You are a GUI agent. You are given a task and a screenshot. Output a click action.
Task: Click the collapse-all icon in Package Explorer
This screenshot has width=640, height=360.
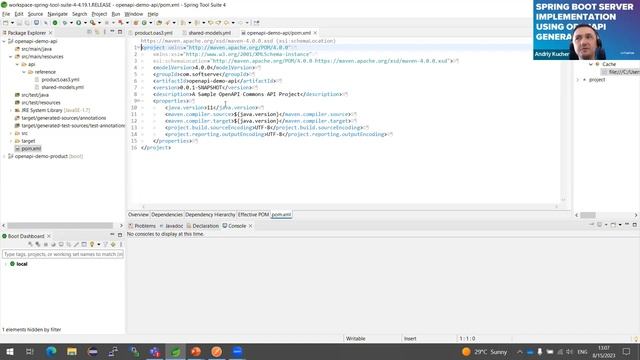89,32
